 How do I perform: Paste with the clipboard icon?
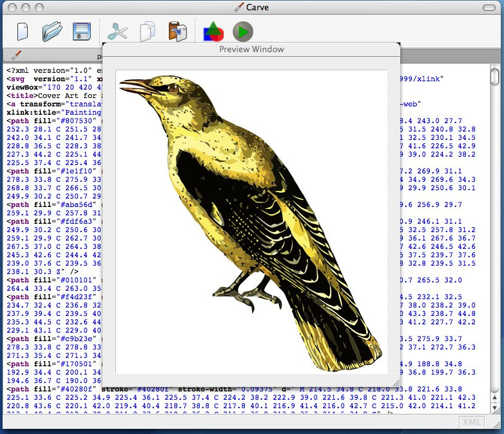tap(177, 32)
